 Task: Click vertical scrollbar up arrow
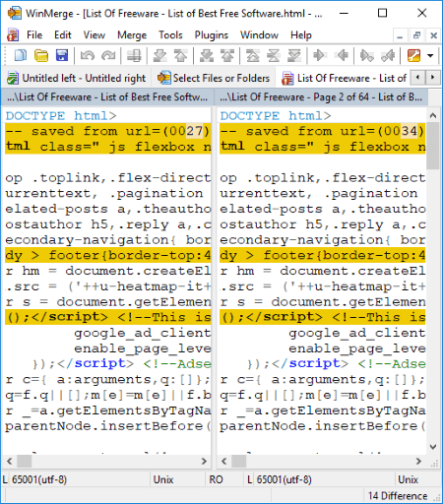click(x=433, y=115)
